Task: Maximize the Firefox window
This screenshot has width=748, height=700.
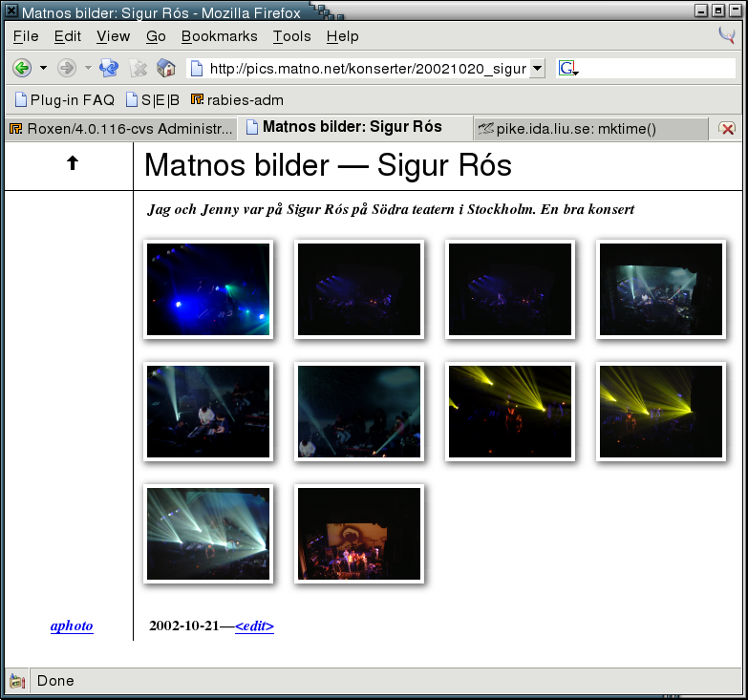Action: (x=718, y=10)
